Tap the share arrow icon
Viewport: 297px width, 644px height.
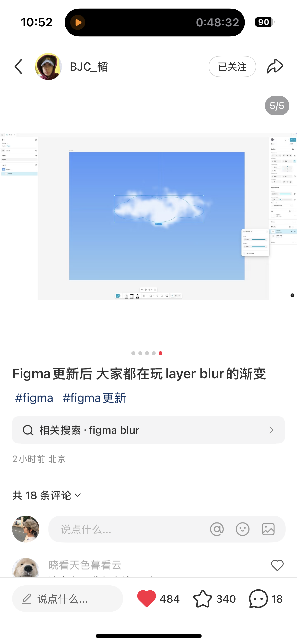click(x=275, y=66)
